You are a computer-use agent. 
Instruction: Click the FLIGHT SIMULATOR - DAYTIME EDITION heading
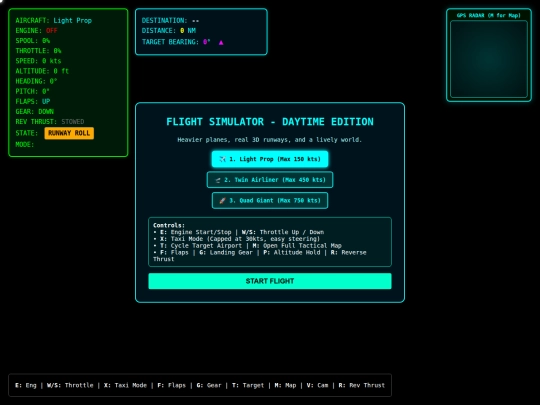tap(270, 122)
